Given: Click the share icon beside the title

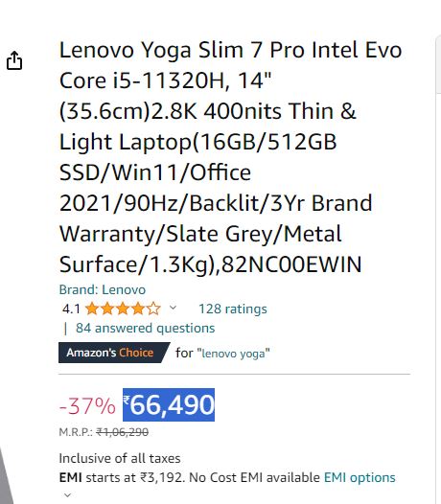Looking at the screenshot, I should pyautogui.click(x=14, y=60).
